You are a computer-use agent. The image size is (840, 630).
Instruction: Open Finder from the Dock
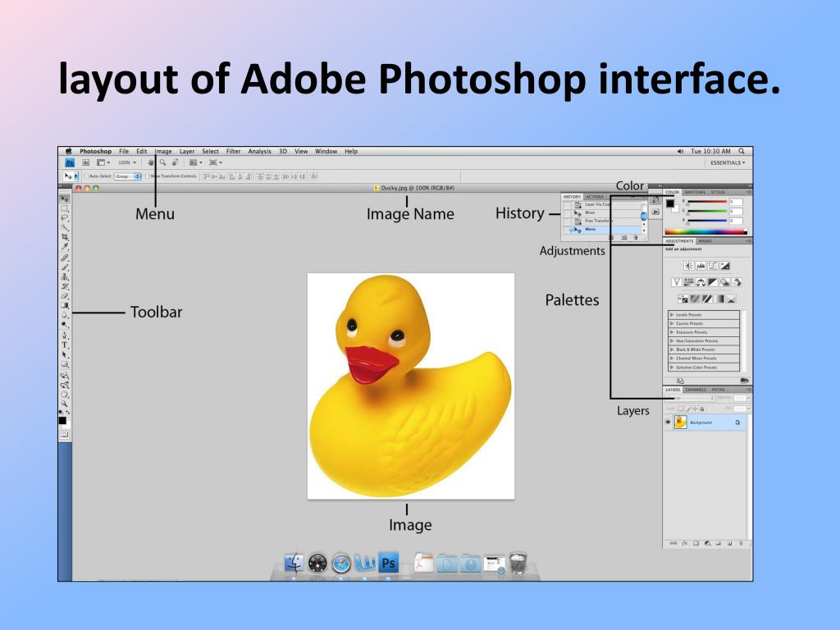tap(294, 563)
